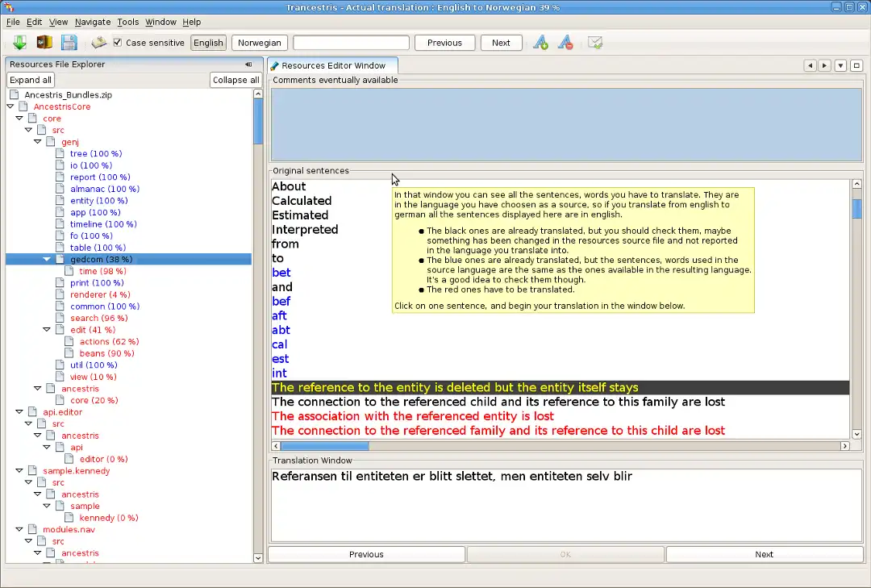This screenshot has width=871, height=588.
Task: Select the editor (0 %) file
Action: point(103,459)
